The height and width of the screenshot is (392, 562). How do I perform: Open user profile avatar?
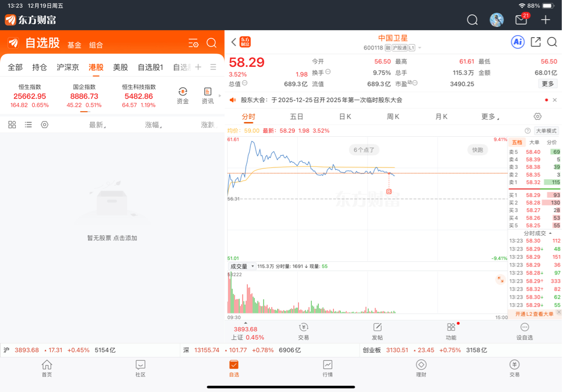pos(497,20)
